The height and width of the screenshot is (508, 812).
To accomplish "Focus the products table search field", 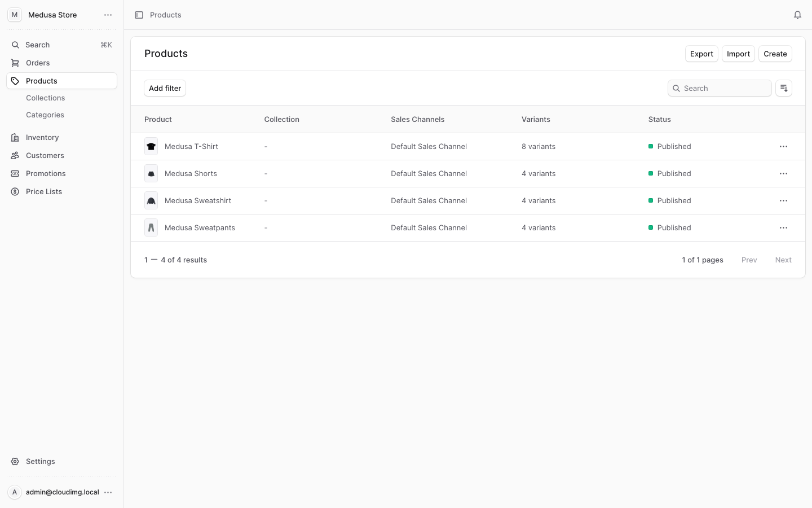I will tap(720, 88).
